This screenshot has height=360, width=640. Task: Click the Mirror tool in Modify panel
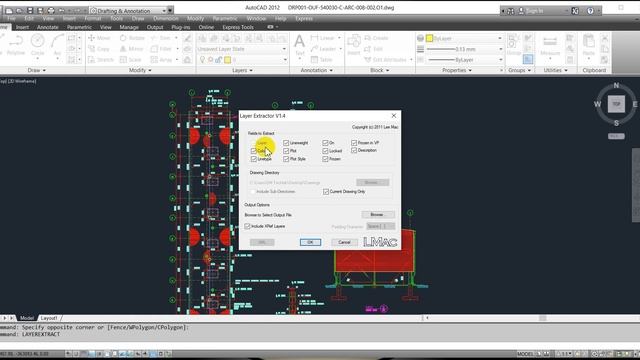(131, 49)
